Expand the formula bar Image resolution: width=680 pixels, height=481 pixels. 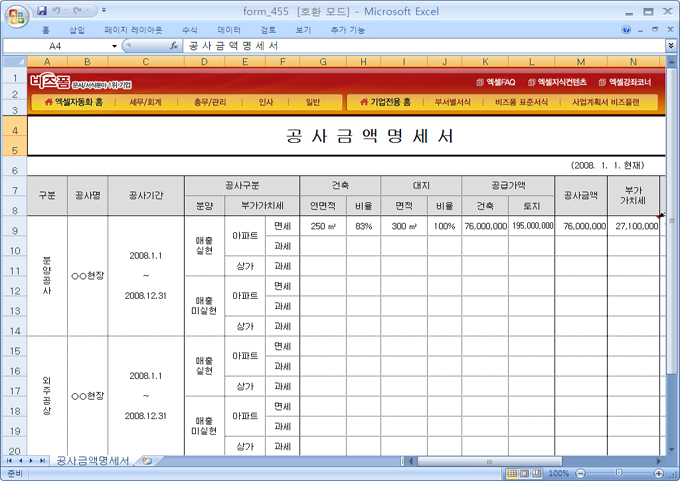click(670, 46)
